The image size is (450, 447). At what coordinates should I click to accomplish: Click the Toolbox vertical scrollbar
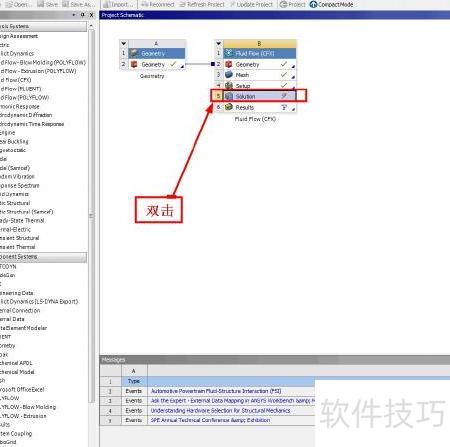(x=91, y=217)
